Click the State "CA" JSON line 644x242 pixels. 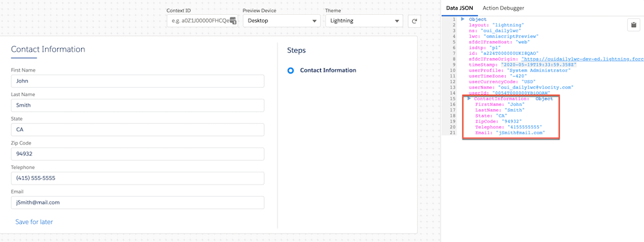[x=491, y=116]
